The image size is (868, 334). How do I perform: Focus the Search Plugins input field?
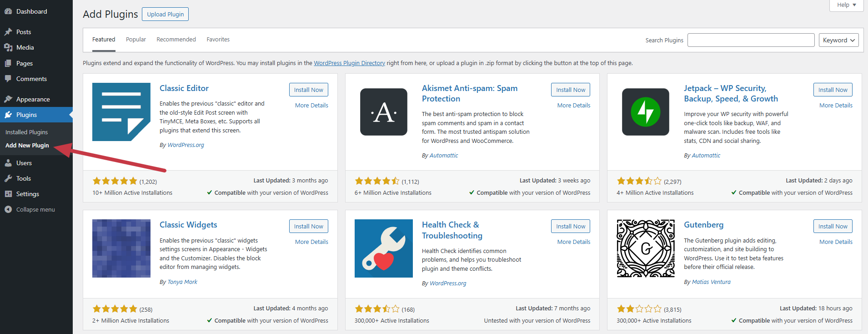pos(751,40)
